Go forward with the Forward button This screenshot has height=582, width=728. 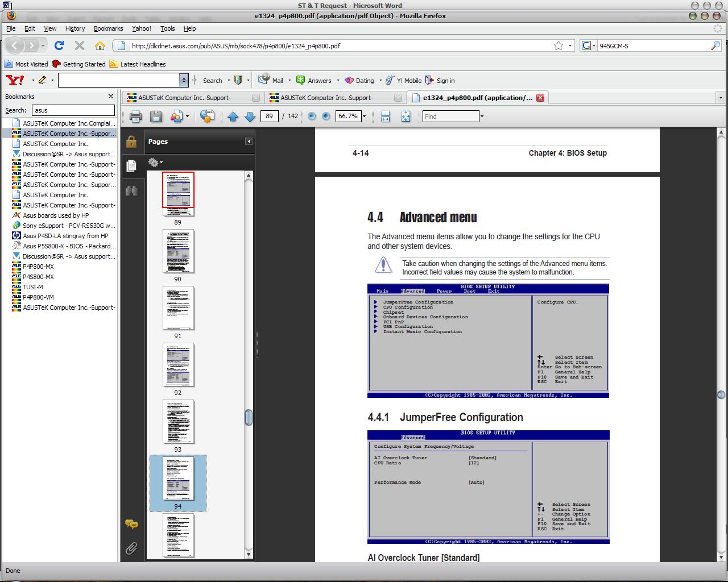32,45
